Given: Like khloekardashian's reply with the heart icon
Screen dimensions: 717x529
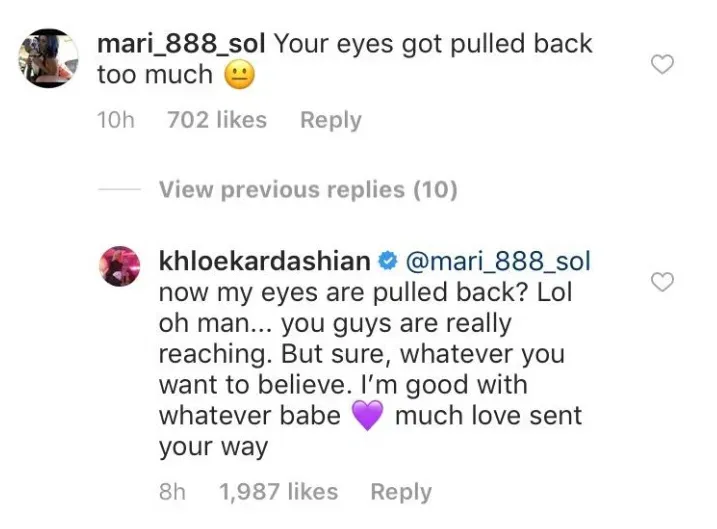Looking at the screenshot, I should click(x=662, y=282).
